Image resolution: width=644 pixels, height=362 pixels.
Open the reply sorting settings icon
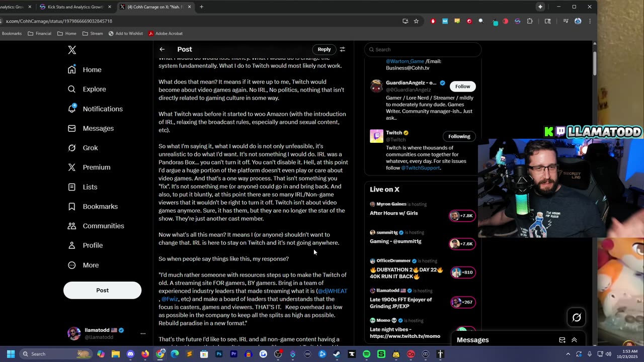342,49
